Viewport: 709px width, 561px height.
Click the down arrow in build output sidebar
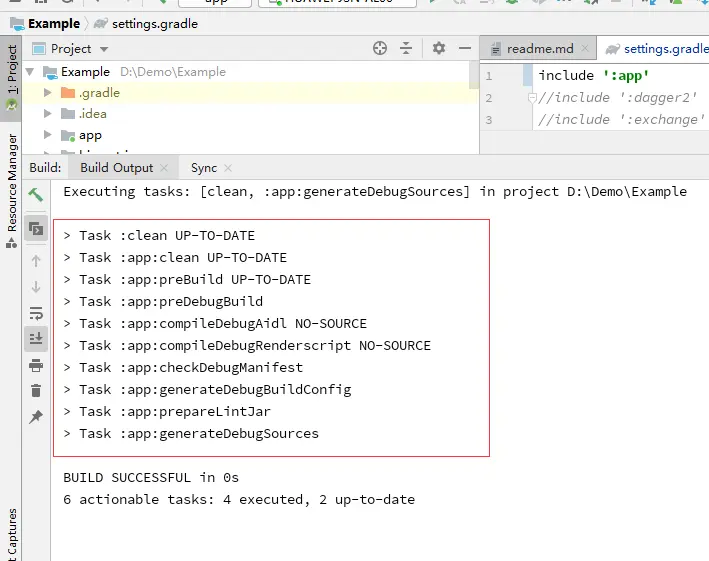click(36, 287)
